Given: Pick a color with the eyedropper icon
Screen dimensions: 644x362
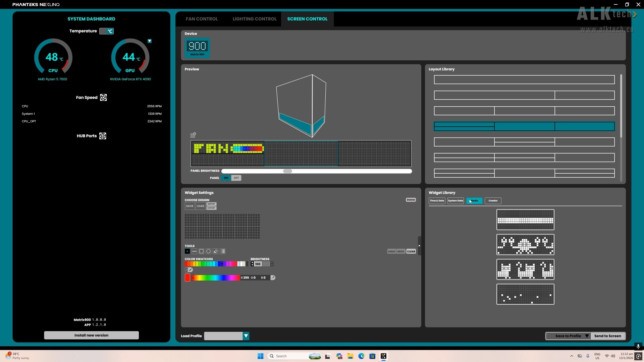Looking at the screenshot, I should (273, 278).
